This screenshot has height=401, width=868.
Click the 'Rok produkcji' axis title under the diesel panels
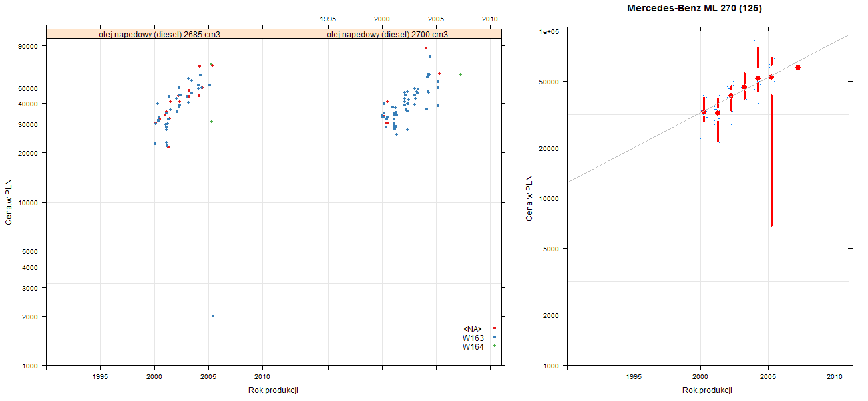[x=274, y=390]
